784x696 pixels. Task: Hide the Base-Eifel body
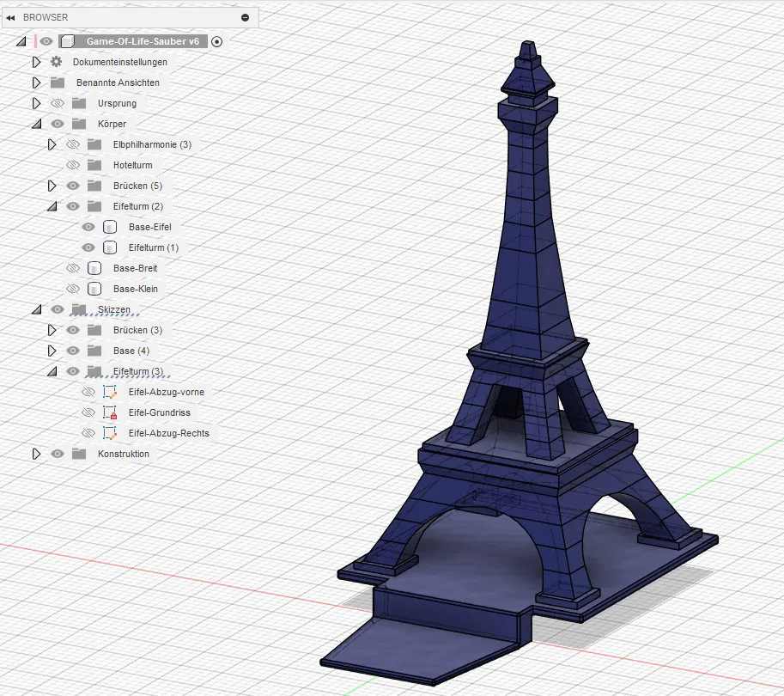(x=88, y=227)
